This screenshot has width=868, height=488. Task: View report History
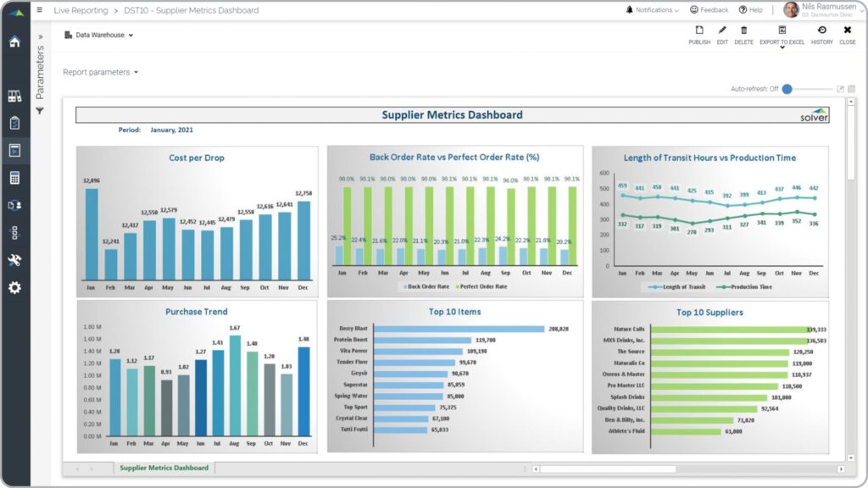click(821, 34)
